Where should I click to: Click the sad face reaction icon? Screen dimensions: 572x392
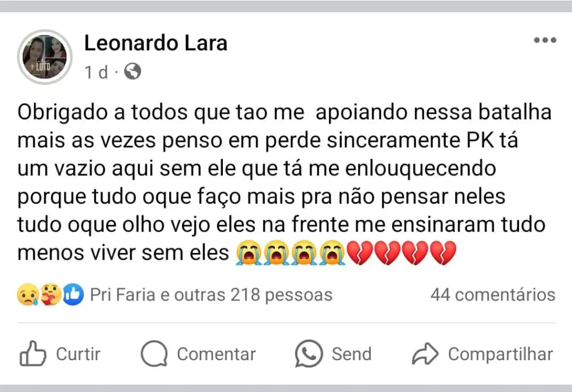click(27, 294)
